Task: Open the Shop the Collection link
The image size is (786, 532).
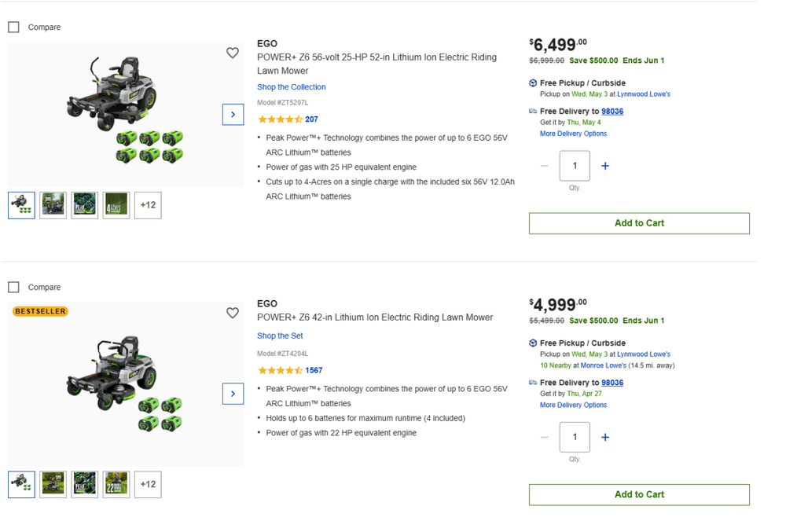Action: coord(291,87)
